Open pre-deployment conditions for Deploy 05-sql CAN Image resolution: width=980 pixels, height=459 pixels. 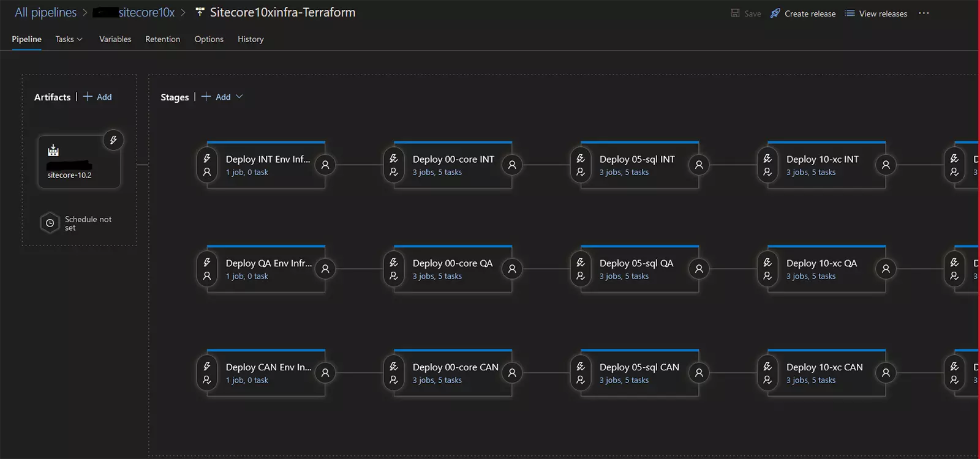click(x=581, y=373)
